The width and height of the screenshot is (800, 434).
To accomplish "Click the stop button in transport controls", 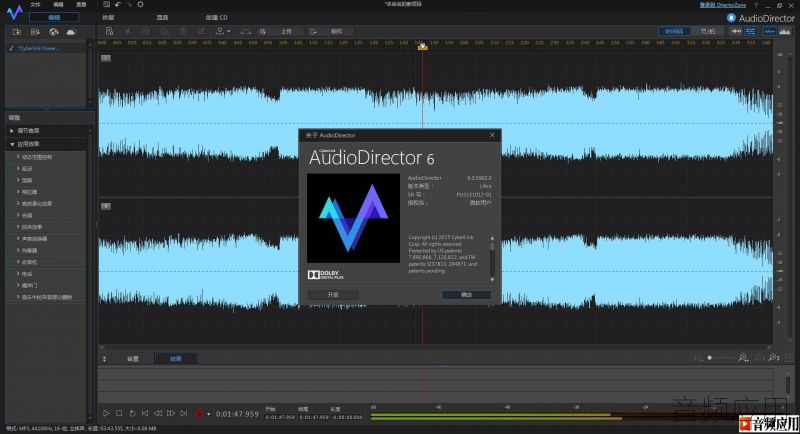I will tap(119, 414).
